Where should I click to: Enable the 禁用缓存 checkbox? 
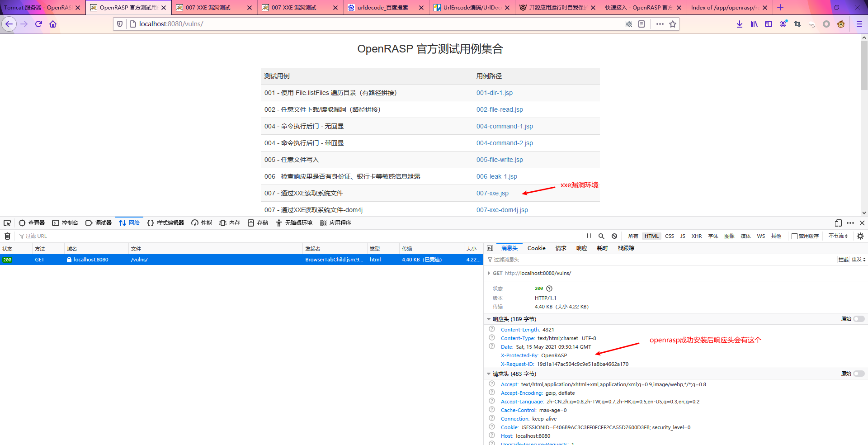pos(794,236)
